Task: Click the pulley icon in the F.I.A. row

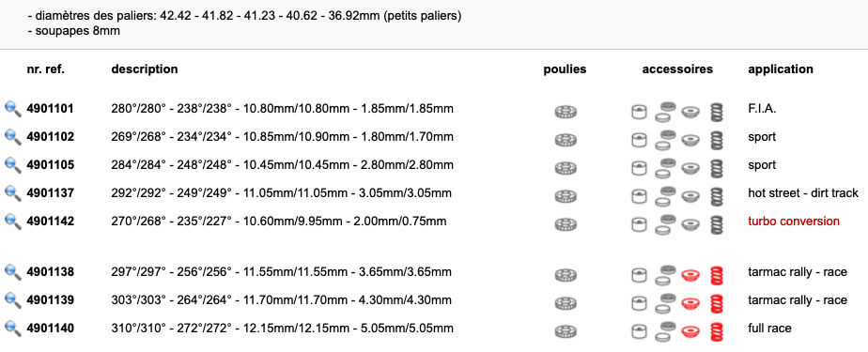Action: tap(566, 112)
